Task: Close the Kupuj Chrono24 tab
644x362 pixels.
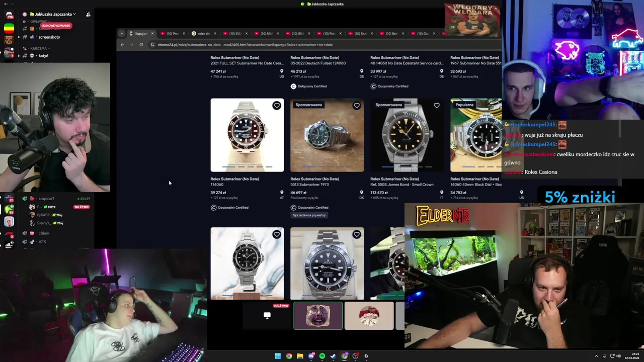Action: point(152,34)
